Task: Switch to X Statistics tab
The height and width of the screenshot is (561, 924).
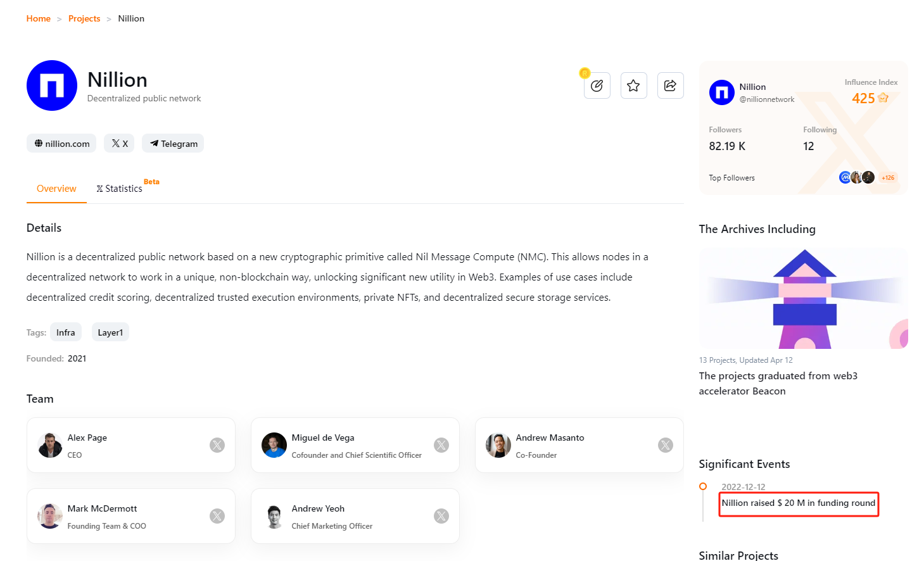Action: [119, 189]
